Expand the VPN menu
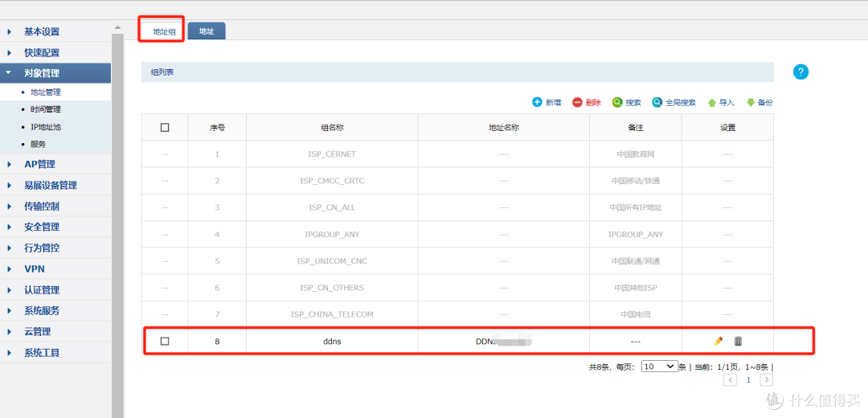The width and height of the screenshot is (868, 418). click(55, 269)
